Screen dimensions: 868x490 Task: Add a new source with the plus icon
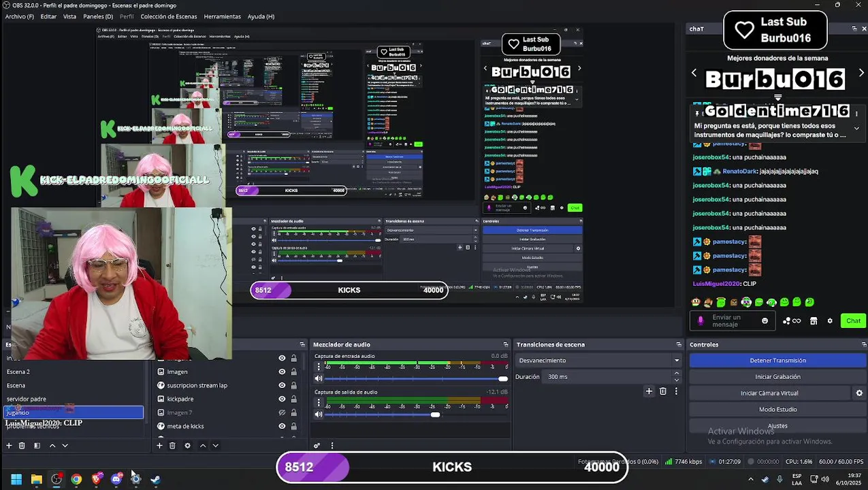(x=159, y=446)
